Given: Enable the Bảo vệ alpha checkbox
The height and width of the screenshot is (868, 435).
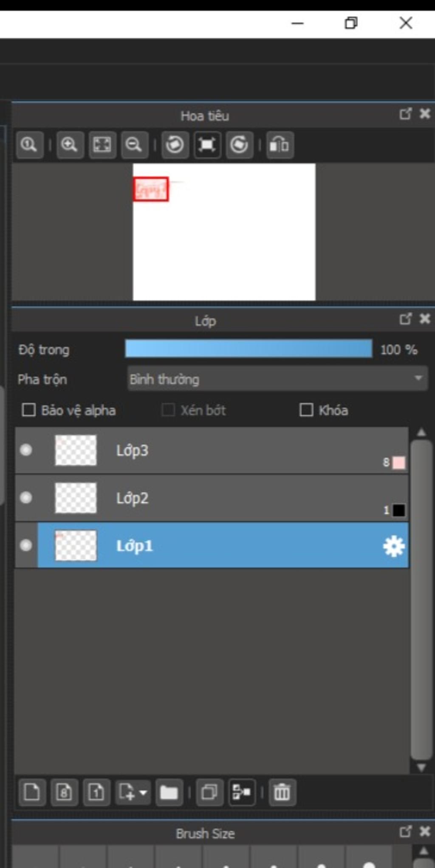Looking at the screenshot, I should point(28,410).
